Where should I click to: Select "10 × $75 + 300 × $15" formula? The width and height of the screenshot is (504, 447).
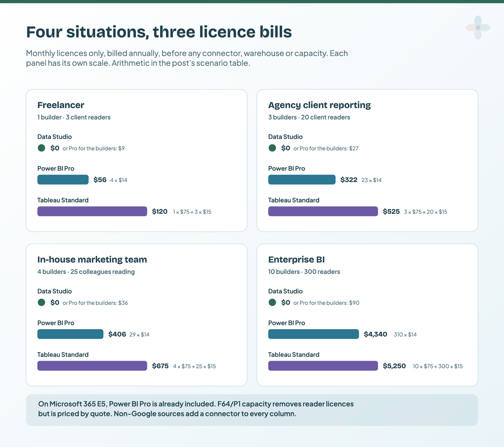coord(438,366)
